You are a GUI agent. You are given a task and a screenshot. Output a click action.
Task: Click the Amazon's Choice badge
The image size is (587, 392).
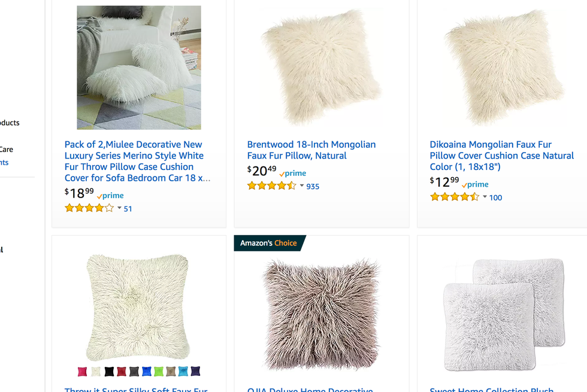[269, 243]
